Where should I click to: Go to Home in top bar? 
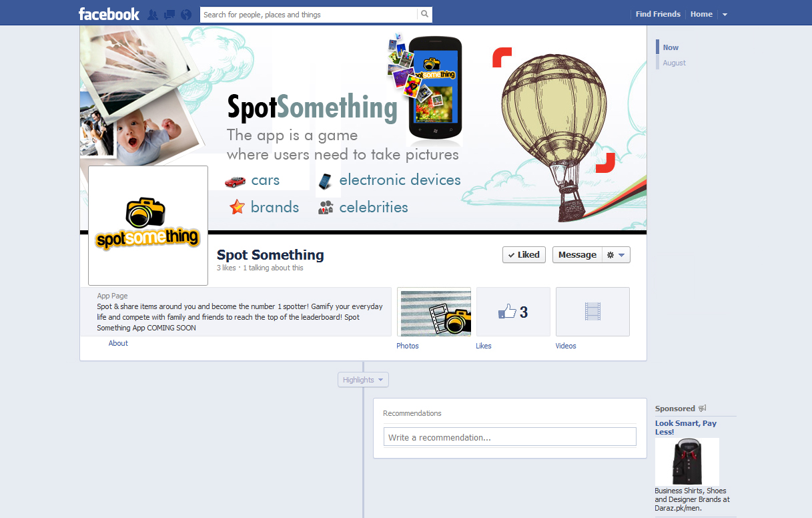[701, 14]
